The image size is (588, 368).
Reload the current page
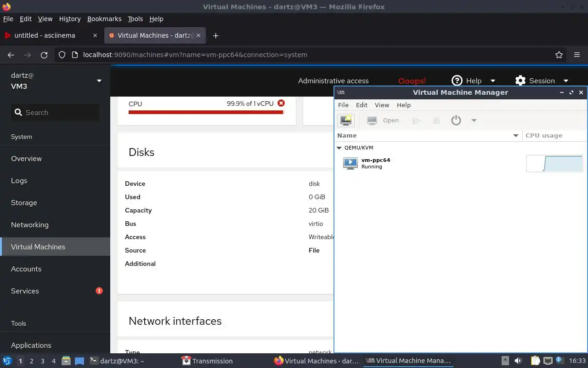44,55
